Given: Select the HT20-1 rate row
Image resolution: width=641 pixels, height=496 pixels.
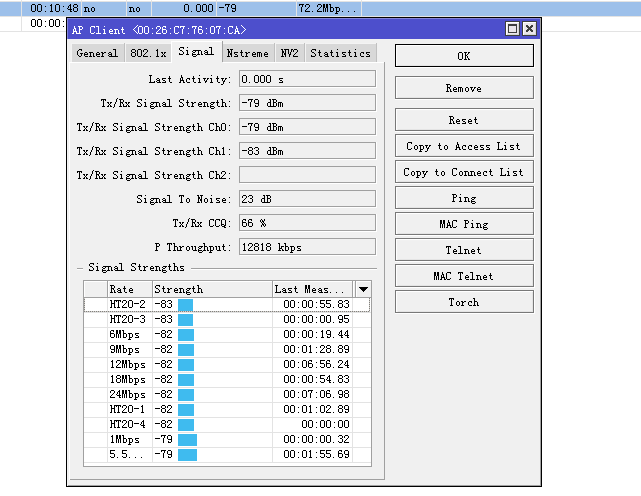Looking at the screenshot, I should click(x=227, y=409).
